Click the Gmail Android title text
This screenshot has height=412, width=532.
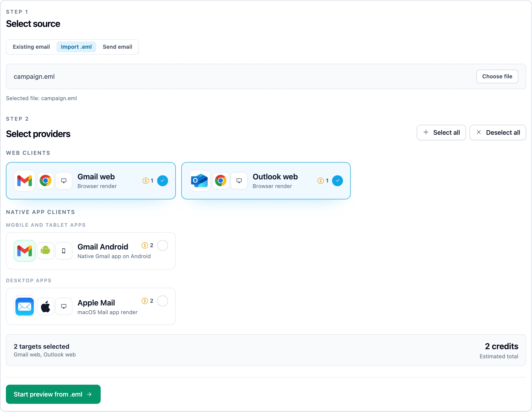coord(103,247)
